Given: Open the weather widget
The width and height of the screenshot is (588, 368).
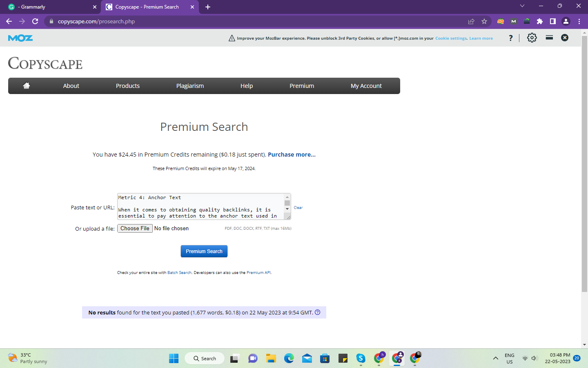Looking at the screenshot, I should (x=28, y=358).
